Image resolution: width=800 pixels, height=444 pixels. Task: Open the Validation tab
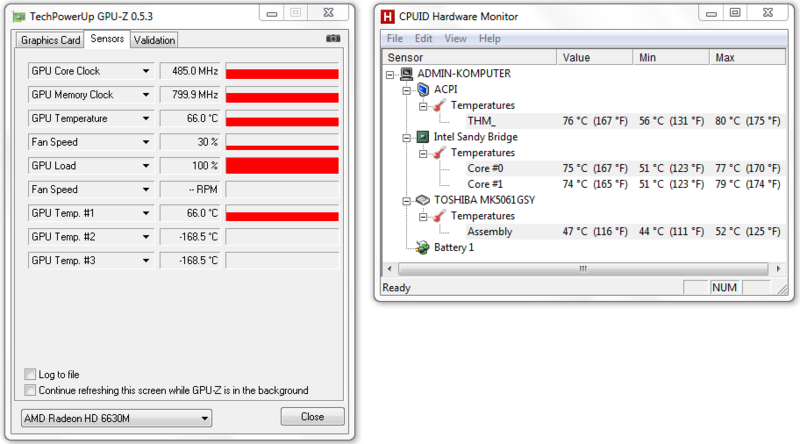[154, 40]
